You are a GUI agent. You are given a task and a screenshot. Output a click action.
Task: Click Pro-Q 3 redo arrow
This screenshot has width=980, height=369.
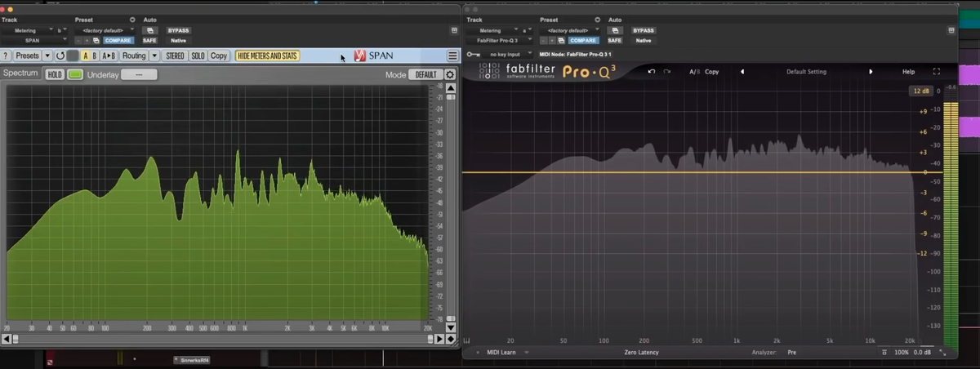tap(666, 72)
